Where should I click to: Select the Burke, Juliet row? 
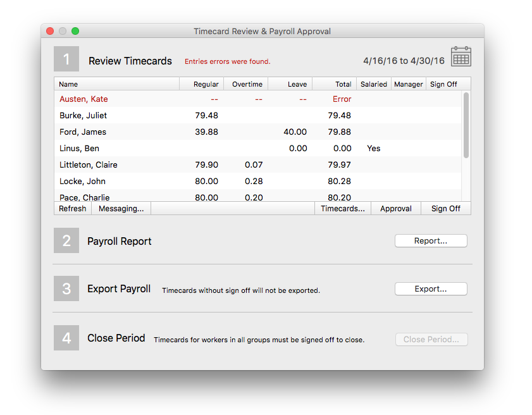pyautogui.click(x=257, y=115)
